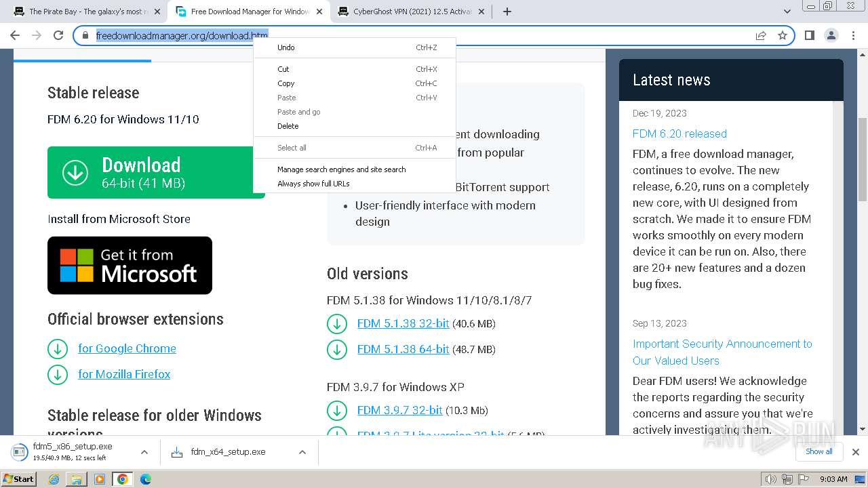Show all downloads

(x=818, y=451)
